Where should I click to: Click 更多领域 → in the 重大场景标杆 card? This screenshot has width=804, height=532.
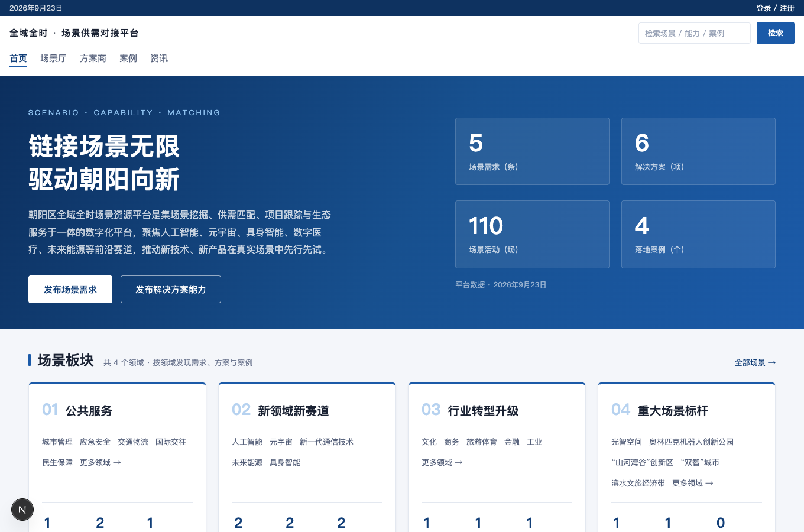point(693,484)
